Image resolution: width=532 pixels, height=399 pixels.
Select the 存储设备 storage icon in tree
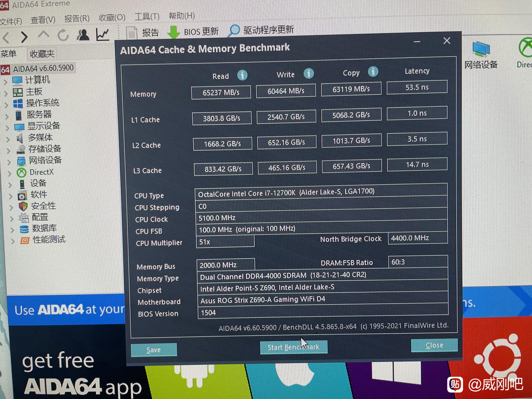tap(20, 149)
